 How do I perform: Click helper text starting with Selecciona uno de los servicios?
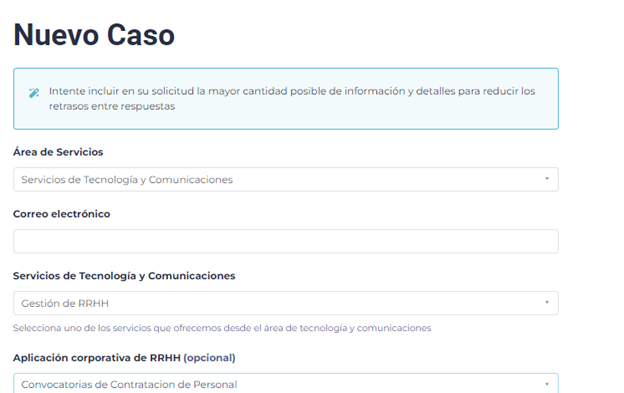222,328
